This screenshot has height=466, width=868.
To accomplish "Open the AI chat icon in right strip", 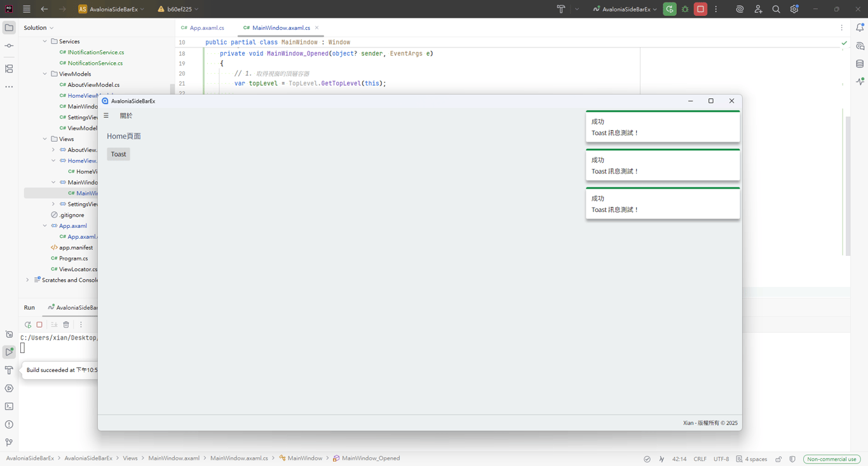I will (860, 46).
